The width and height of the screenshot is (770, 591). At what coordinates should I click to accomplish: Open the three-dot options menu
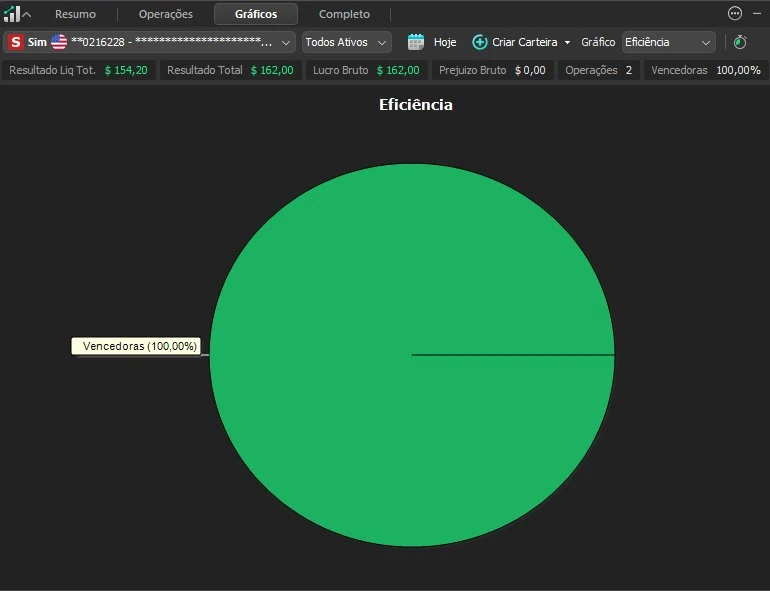[735, 13]
